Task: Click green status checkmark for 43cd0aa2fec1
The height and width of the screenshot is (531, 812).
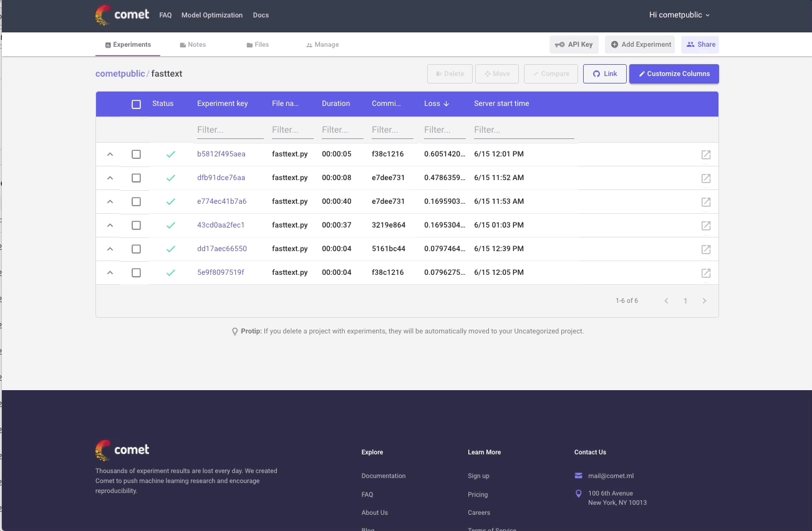Action: click(x=171, y=226)
